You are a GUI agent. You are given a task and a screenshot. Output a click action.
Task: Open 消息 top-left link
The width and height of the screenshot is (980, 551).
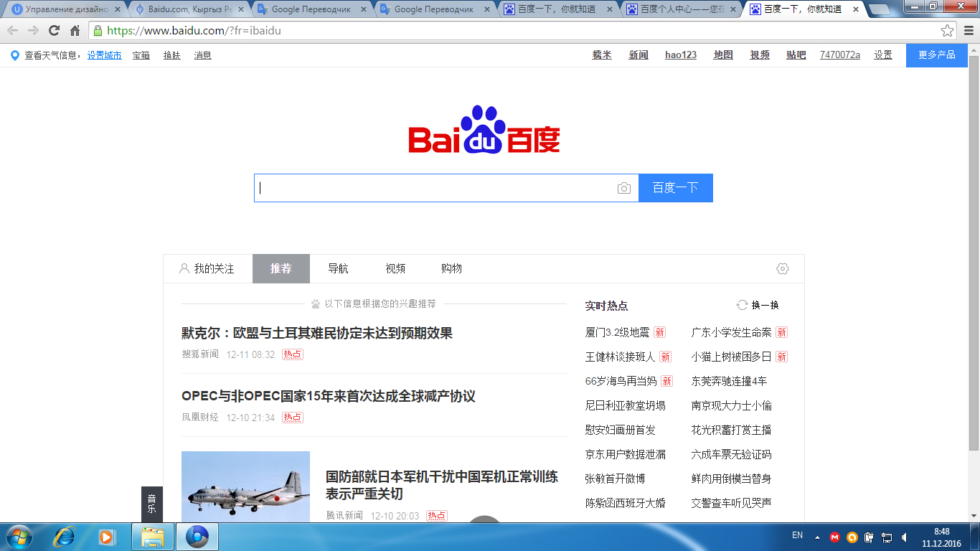(202, 55)
